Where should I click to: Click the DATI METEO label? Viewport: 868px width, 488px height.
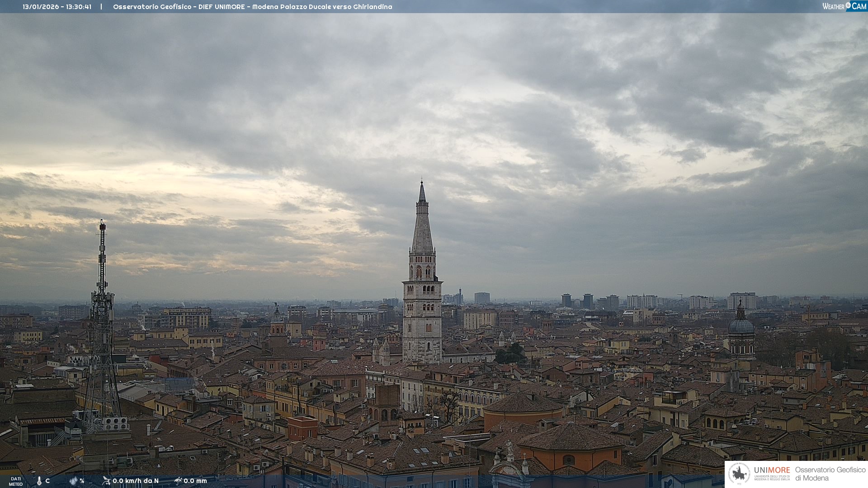point(16,481)
